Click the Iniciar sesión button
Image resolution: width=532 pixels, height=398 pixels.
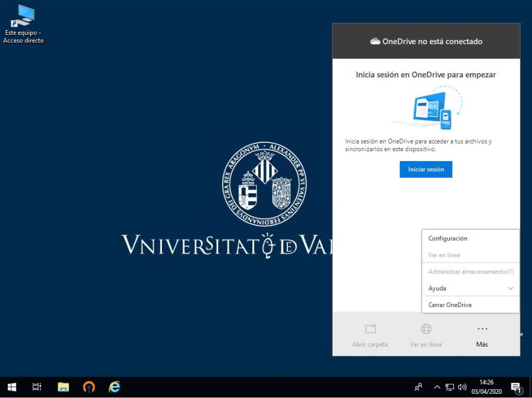point(426,169)
